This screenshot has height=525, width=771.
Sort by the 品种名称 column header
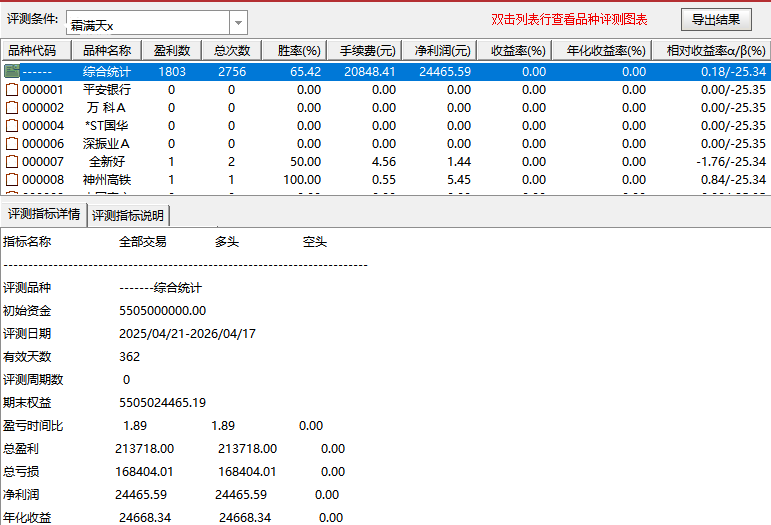click(107, 50)
